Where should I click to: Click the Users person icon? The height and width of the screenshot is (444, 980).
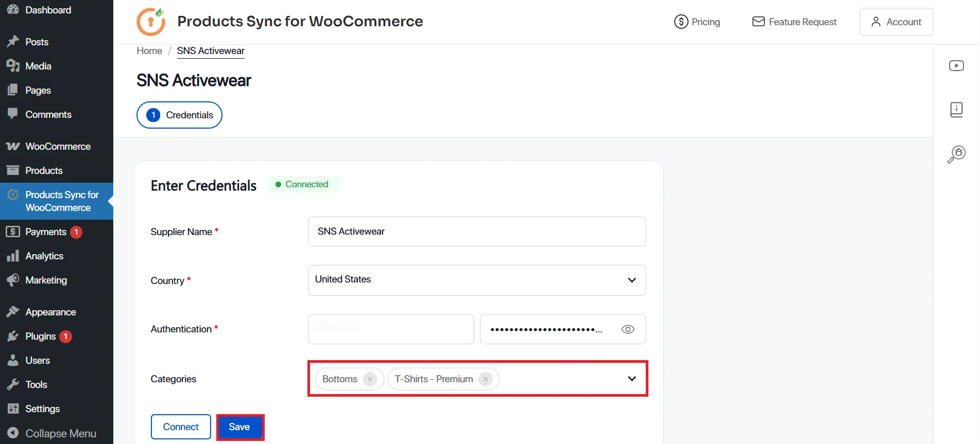coord(13,360)
